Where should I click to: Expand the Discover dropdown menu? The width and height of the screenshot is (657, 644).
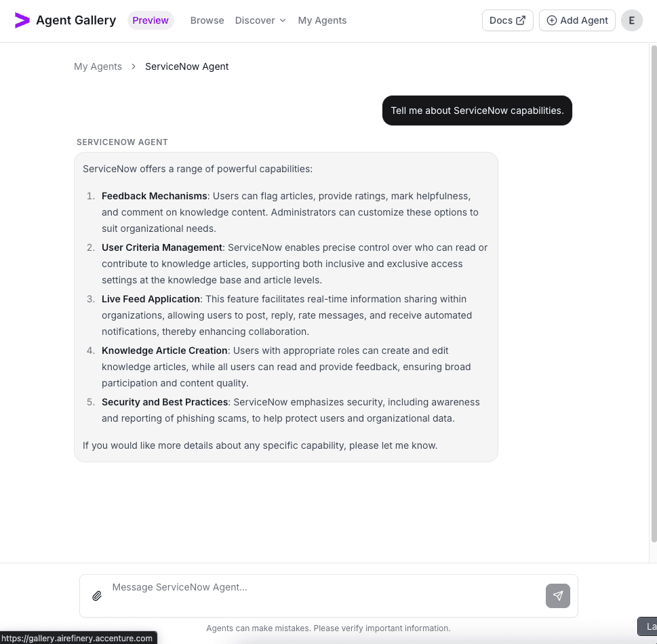260,20
